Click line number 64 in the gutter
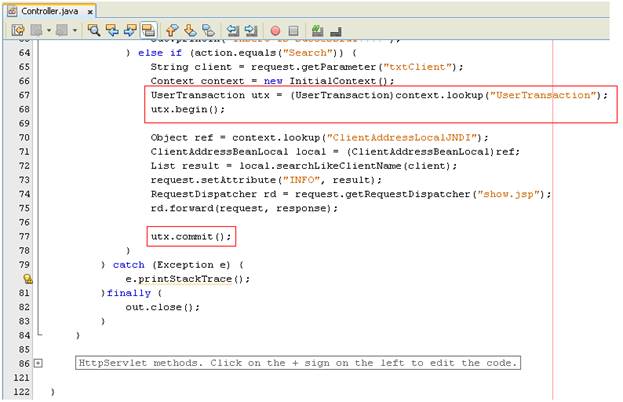 (x=24, y=52)
